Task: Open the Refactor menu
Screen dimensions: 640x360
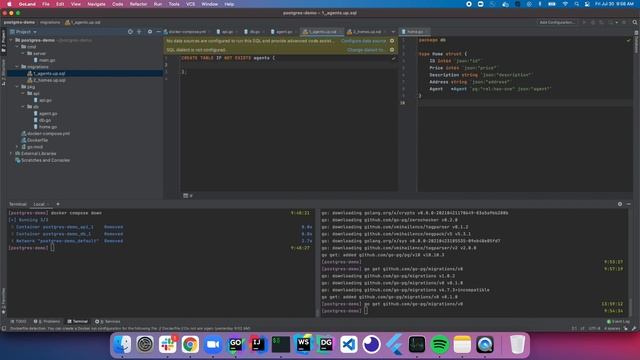Action: pyautogui.click(x=138, y=4)
